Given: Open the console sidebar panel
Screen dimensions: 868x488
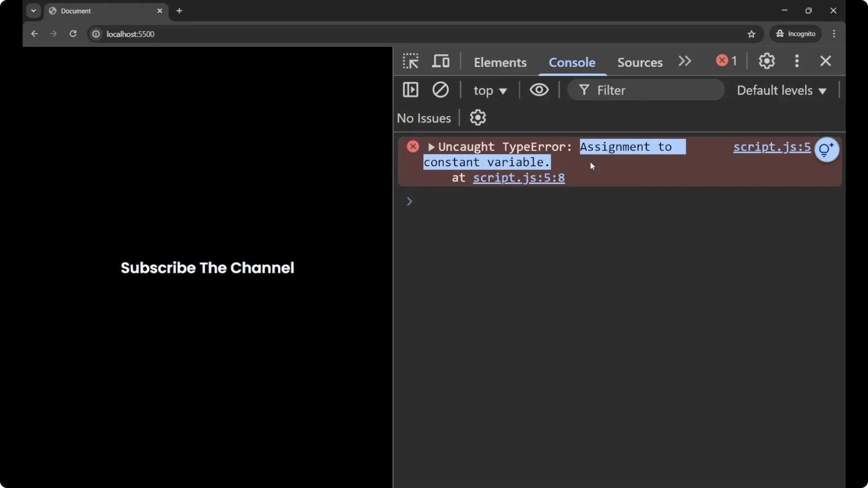Looking at the screenshot, I should 410,90.
